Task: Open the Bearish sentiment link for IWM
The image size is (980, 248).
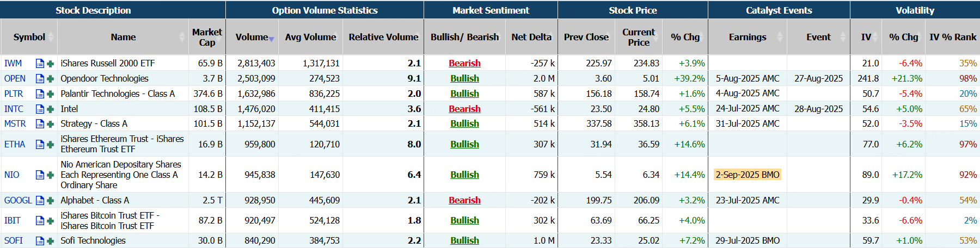Action: (464, 64)
